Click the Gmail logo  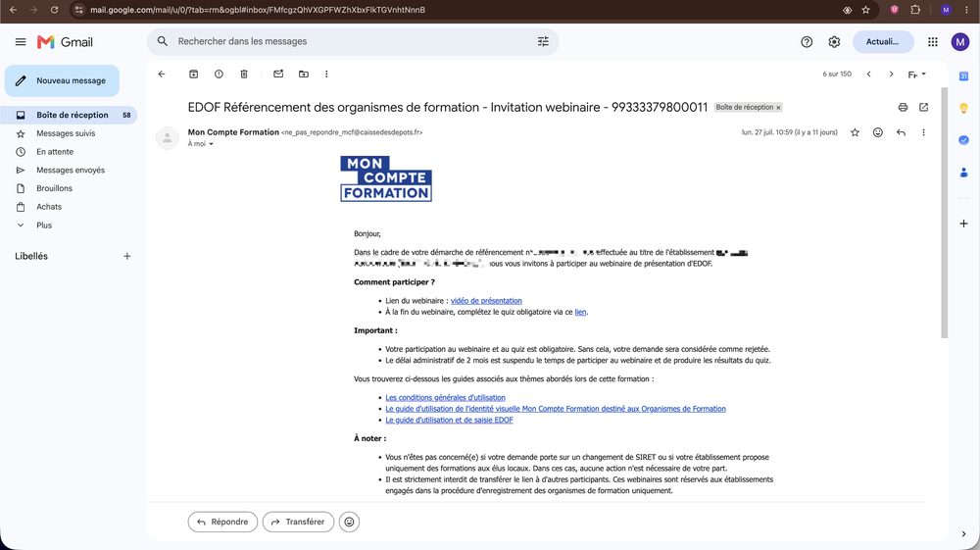click(65, 42)
